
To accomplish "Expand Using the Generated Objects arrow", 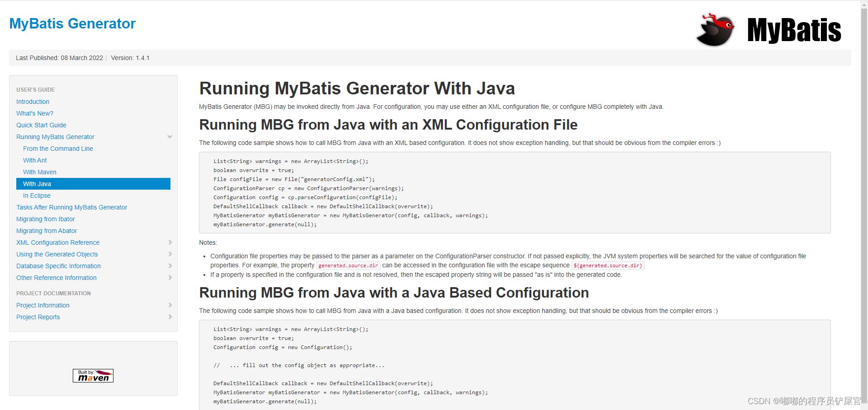I will point(170,254).
